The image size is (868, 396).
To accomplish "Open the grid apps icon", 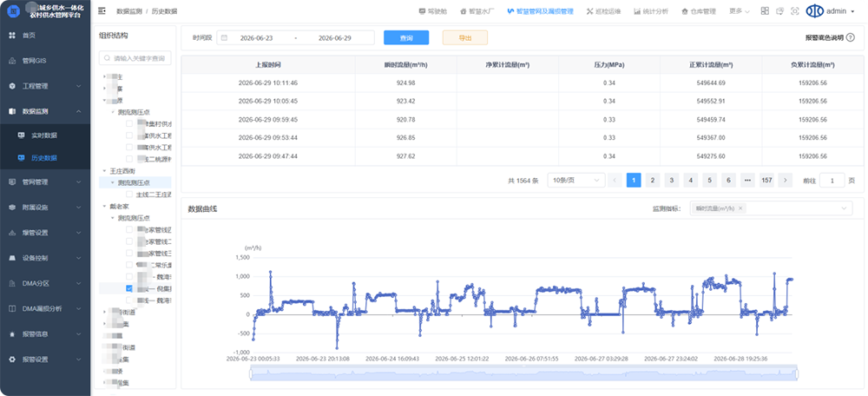I will (x=765, y=11).
